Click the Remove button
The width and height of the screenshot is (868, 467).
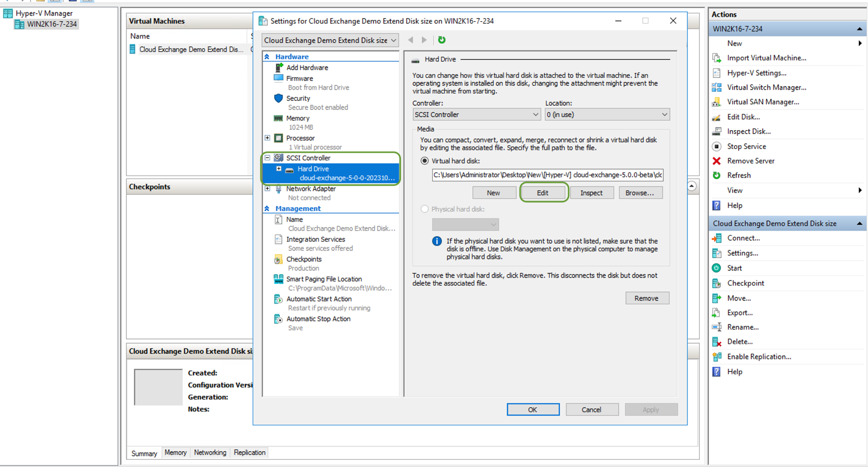647,298
